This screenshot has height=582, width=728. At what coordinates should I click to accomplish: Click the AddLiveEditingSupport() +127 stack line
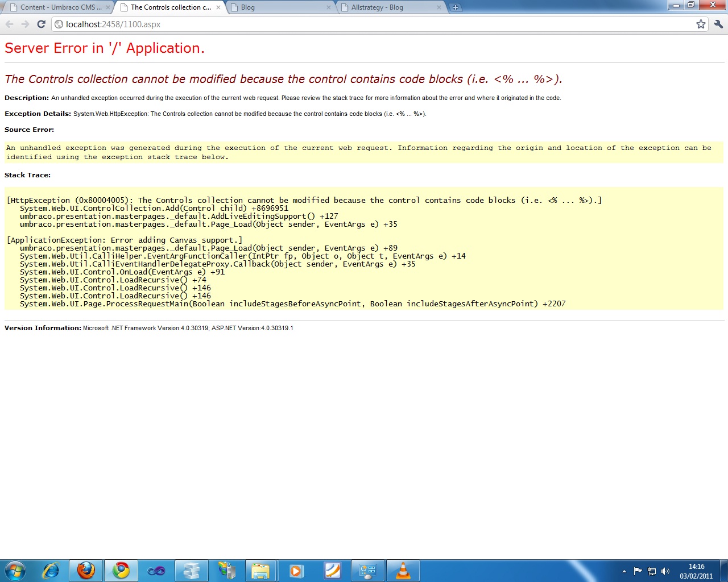coord(179,216)
